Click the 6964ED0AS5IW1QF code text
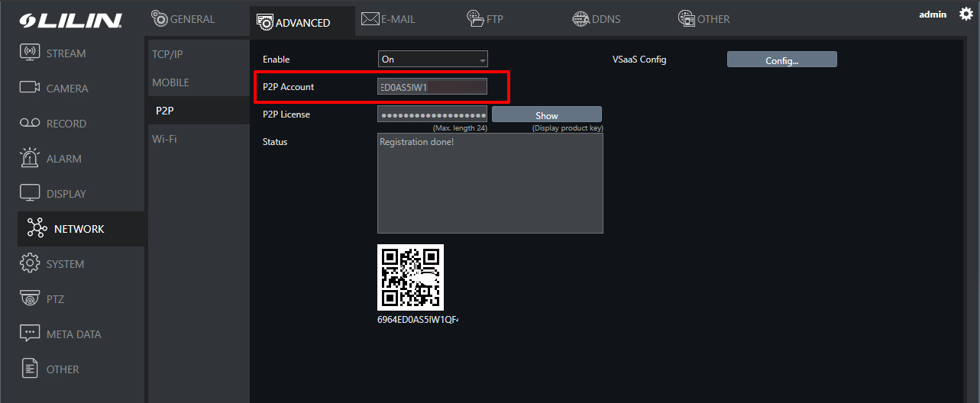 [417, 320]
